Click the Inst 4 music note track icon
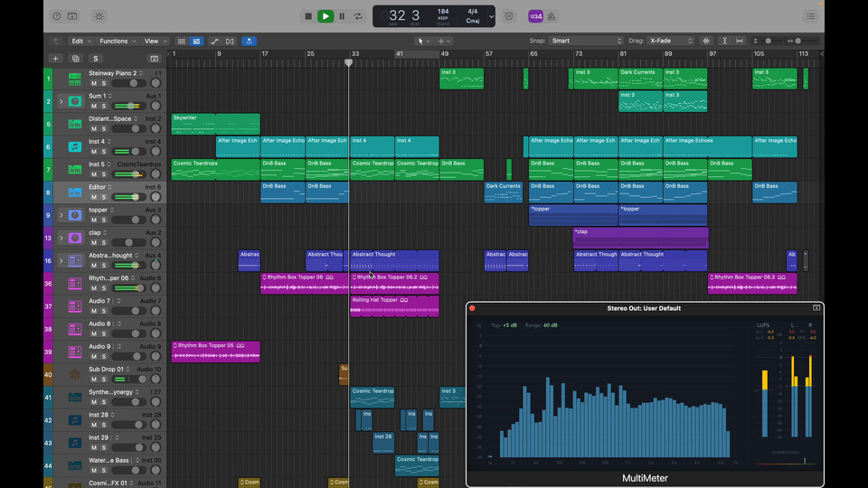Viewport: 868px width, 488px height. click(x=74, y=146)
